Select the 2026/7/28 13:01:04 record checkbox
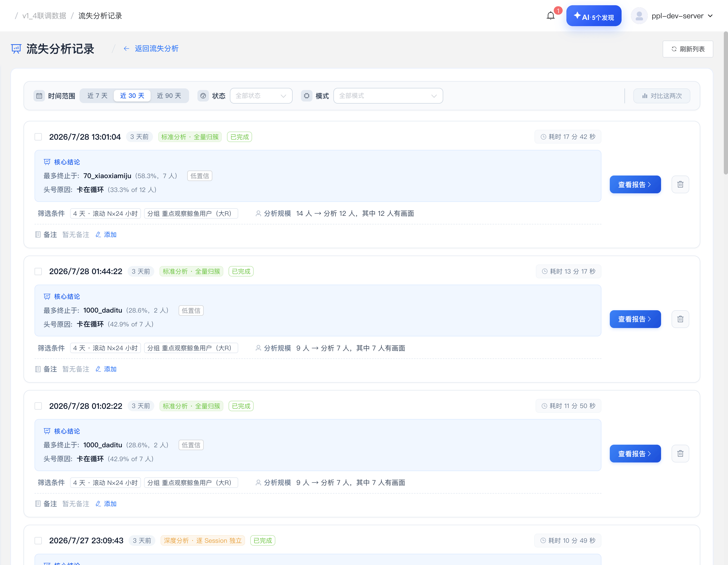The image size is (728, 565). pyautogui.click(x=38, y=137)
